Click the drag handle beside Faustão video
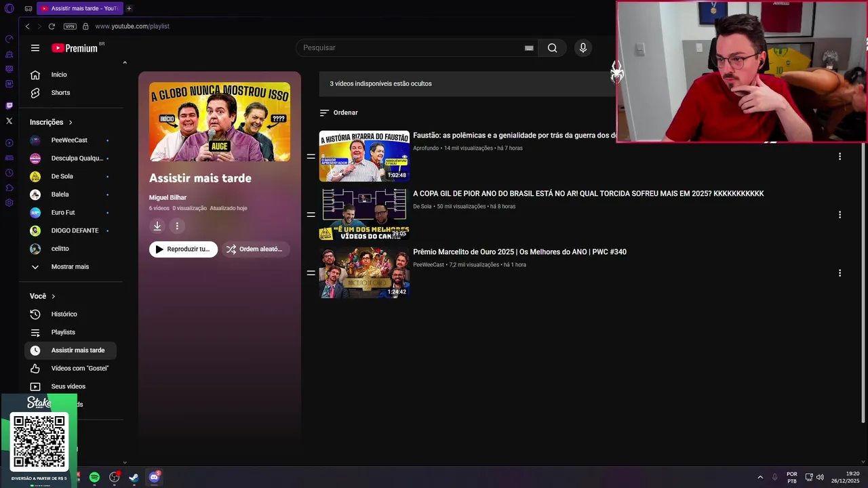Screen dimensions: 868x488 [311, 157]
